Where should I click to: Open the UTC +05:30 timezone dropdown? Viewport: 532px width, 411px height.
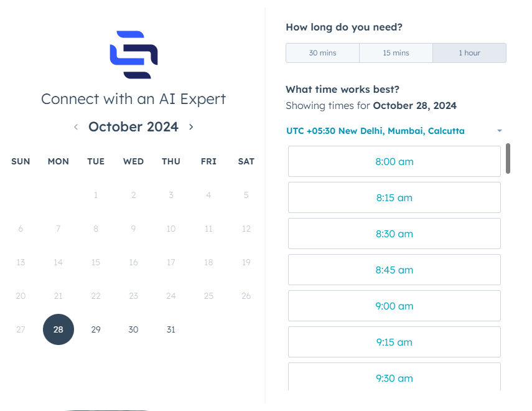pyautogui.click(x=375, y=131)
